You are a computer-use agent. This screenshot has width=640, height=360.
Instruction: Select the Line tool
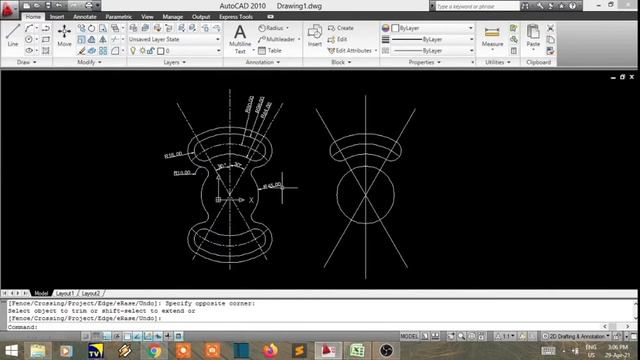tap(13, 35)
